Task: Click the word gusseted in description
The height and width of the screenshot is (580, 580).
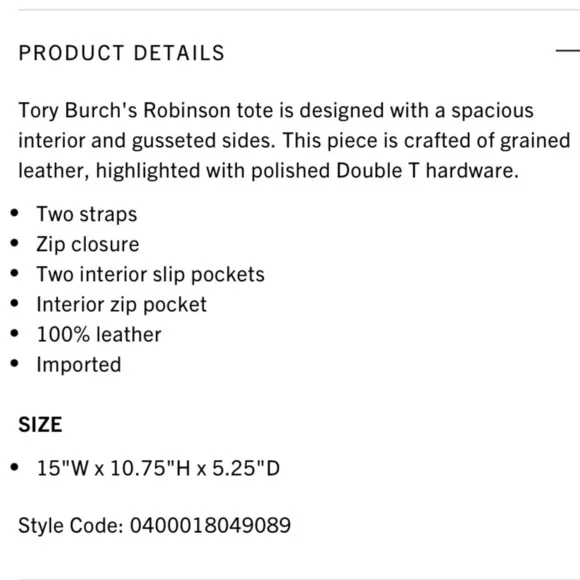Action: [174, 141]
